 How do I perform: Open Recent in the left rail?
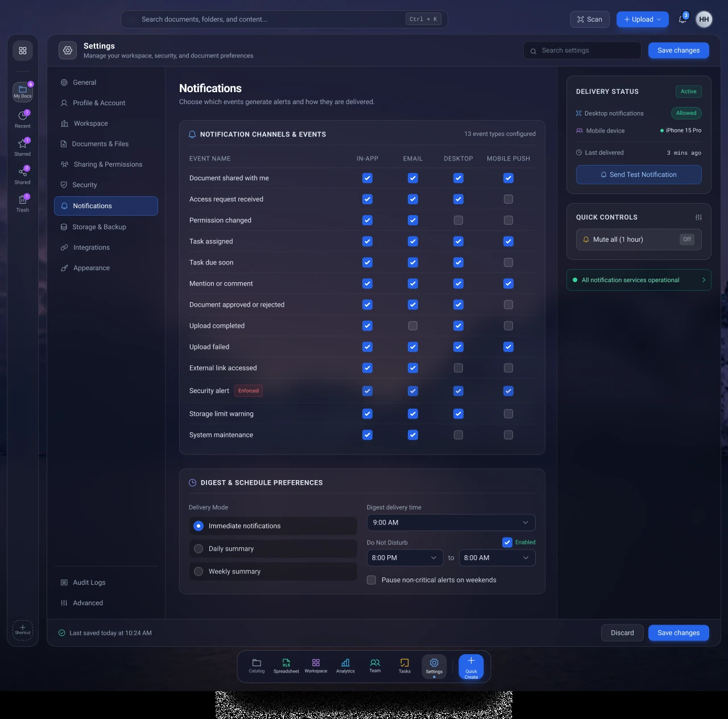point(23,119)
